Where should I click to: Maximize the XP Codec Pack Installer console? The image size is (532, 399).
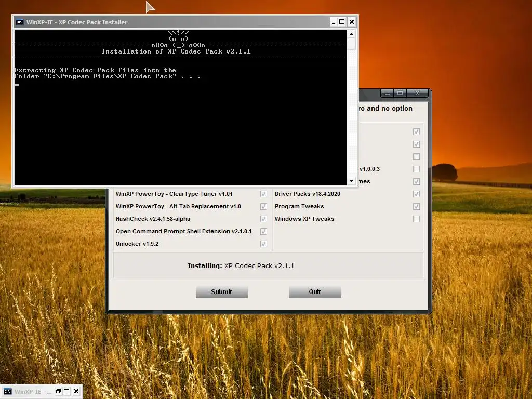tap(342, 22)
